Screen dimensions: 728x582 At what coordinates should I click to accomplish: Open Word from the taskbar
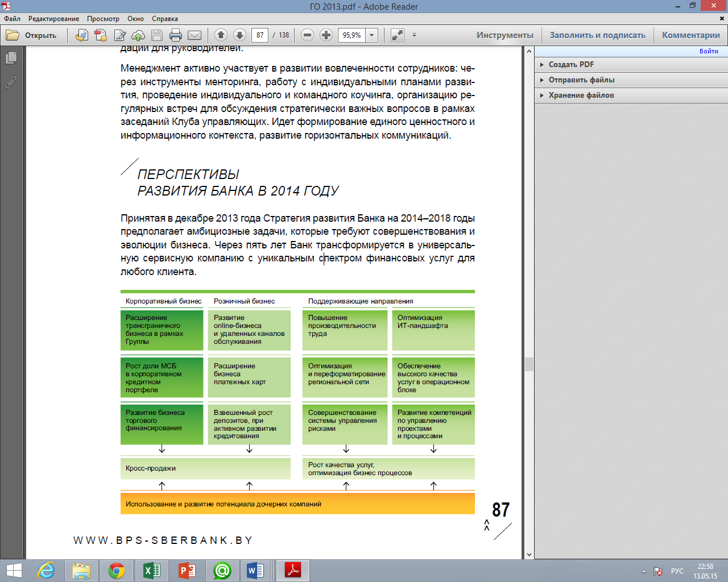click(x=255, y=571)
